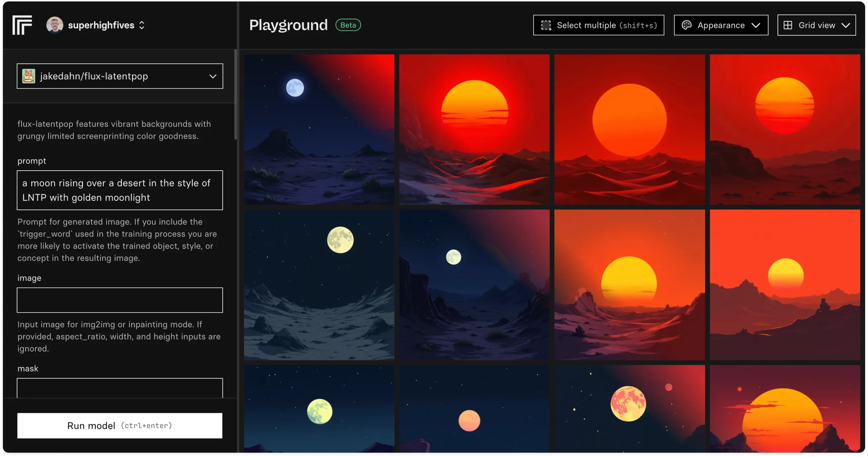Expand the superhighfives account switcher arrows
Viewport: 868px width, 457px height.
tap(142, 25)
